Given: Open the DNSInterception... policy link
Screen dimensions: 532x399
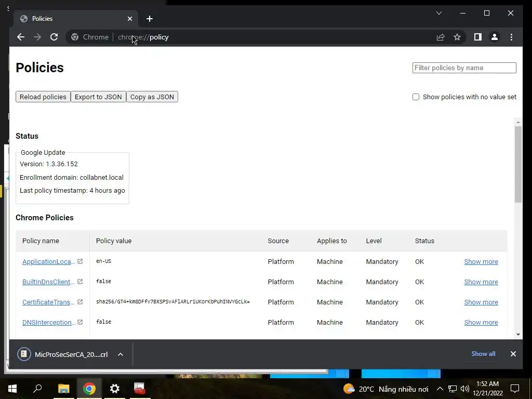Looking at the screenshot, I should (x=49, y=322).
